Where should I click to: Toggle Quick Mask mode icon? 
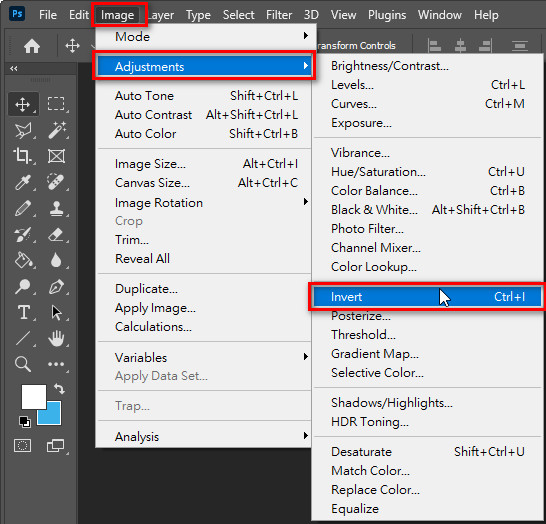tap(22, 445)
